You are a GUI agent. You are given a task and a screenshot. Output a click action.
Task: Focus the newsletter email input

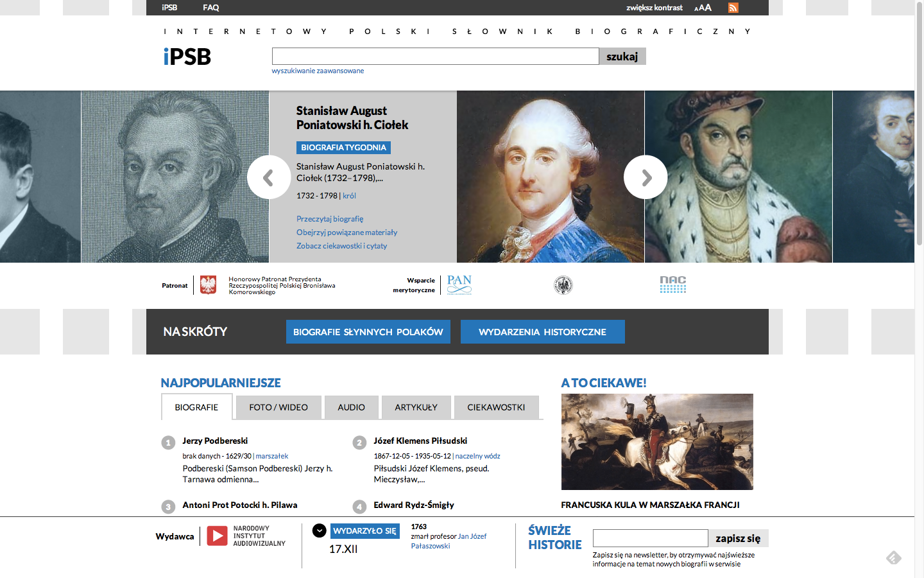[651, 538]
